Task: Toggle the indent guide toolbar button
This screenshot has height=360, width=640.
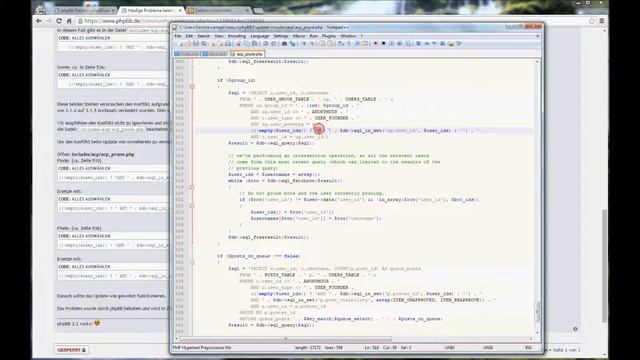Action: click(x=357, y=43)
